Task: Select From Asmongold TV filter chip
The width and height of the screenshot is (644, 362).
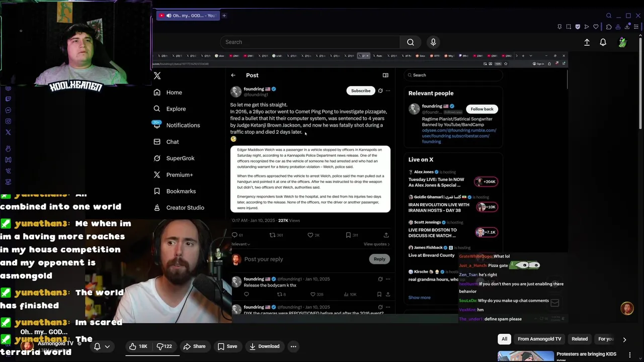Action: pyautogui.click(x=539, y=339)
